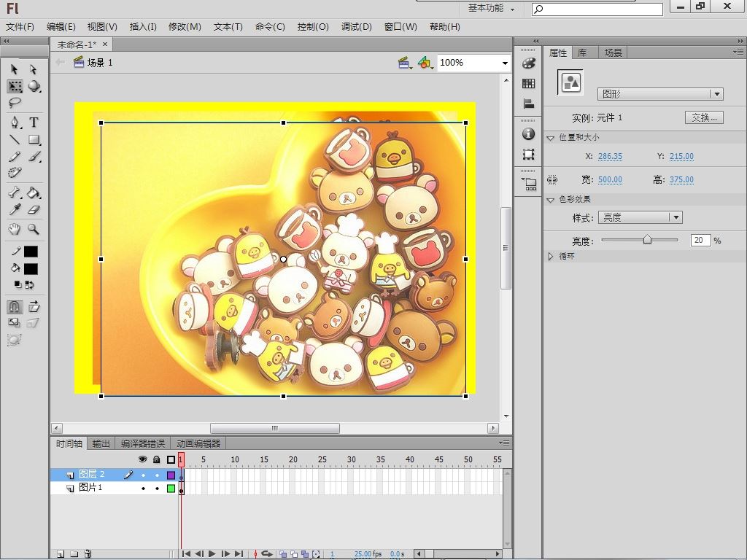Open the Color panel palette icon

(x=528, y=63)
